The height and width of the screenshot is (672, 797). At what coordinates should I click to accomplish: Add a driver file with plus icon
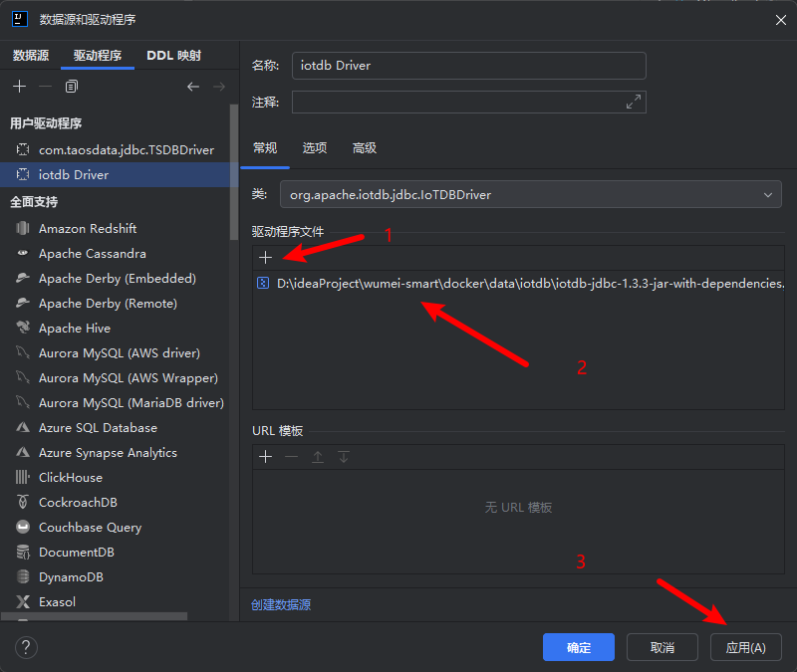[x=265, y=258]
